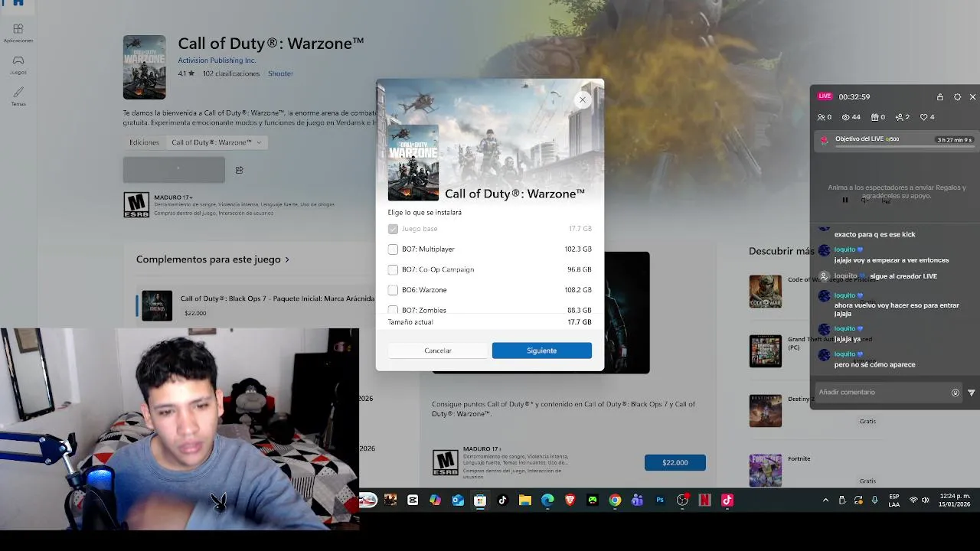Close the Warzone install dialog
Screen dimensions: 980x551
583,99
